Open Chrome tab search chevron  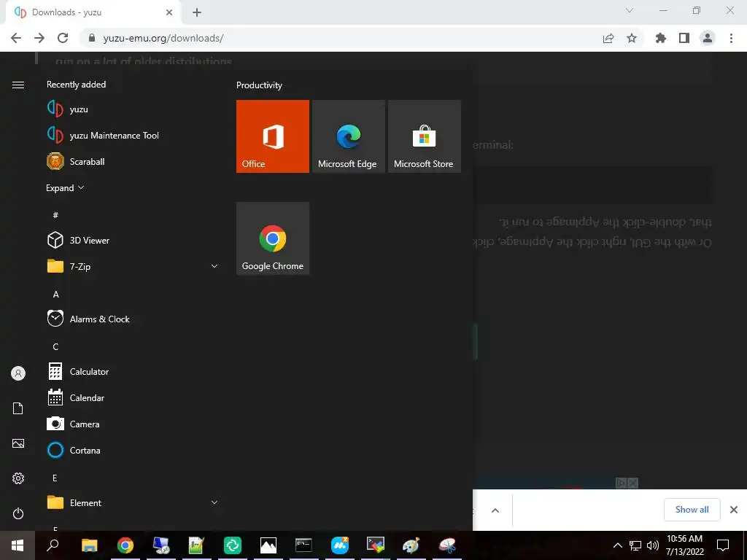pos(630,10)
